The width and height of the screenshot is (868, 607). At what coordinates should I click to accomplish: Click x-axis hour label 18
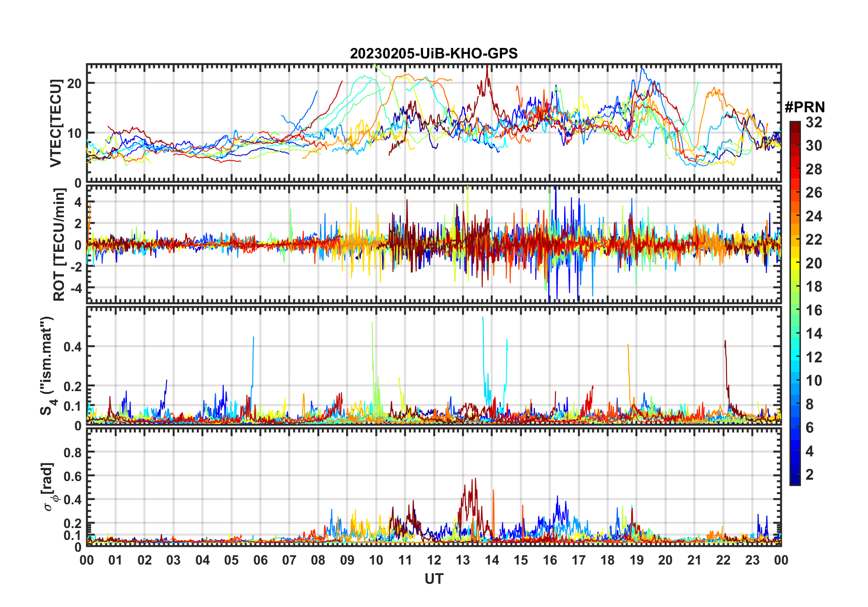pyautogui.click(x=607, y=560)
